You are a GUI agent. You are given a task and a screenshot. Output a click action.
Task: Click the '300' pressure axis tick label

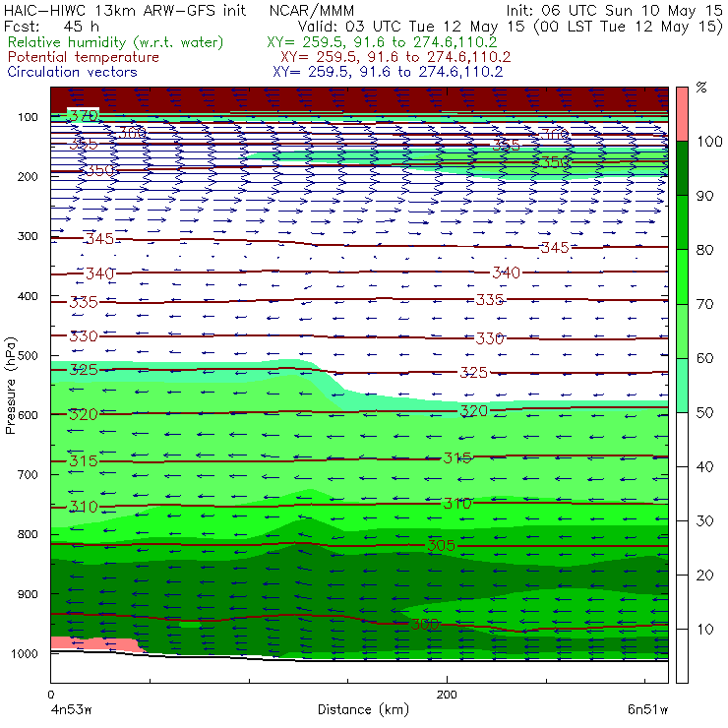point(28,236)
